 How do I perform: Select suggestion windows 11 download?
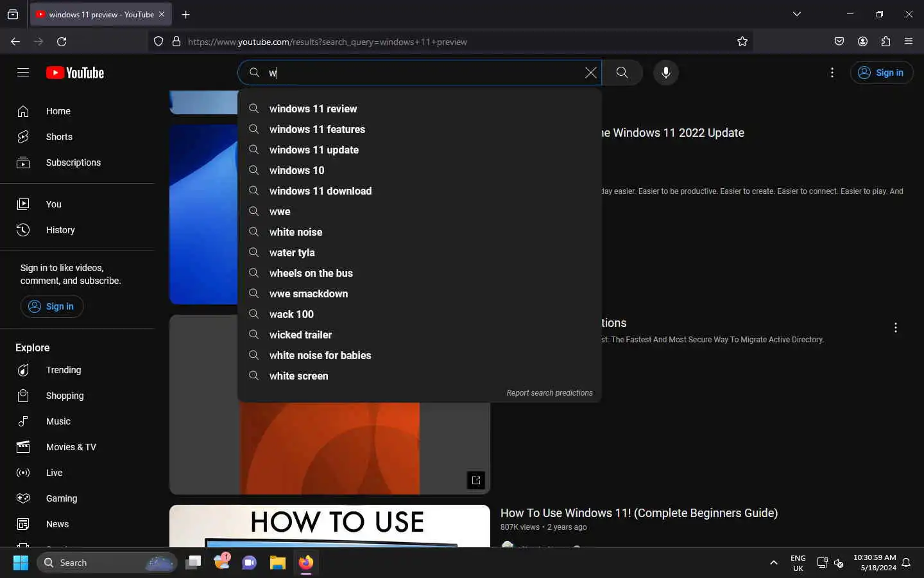420,191
